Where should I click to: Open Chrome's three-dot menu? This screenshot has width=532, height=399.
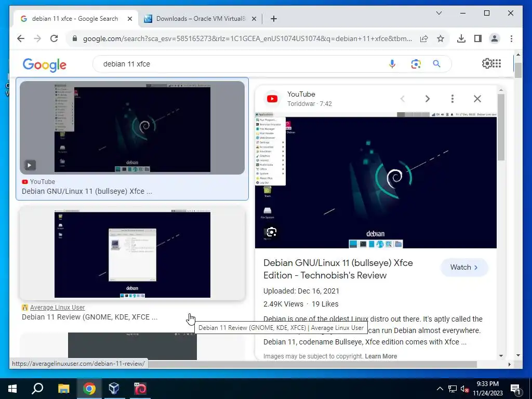pyautogui.click(x=511, y=38)
